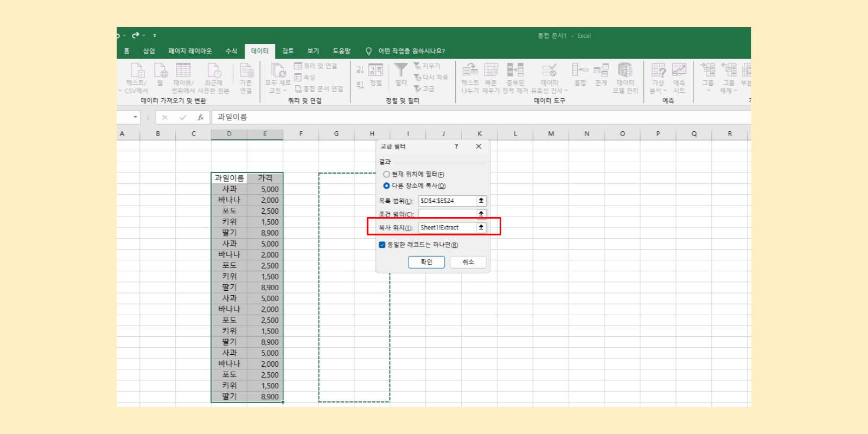Click the Properties (속성) ribbon item
This screenshot has width=868, height=434.
(305, 78)
